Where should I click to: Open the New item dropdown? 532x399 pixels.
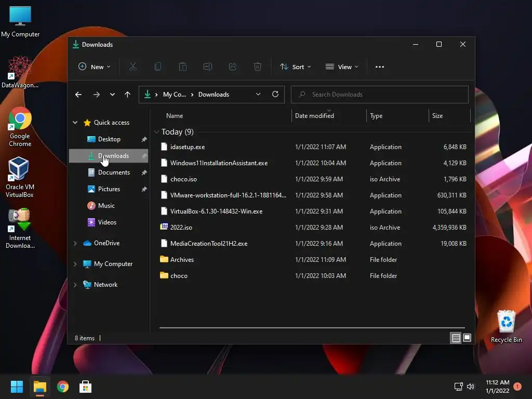click(x=95, y=67)
